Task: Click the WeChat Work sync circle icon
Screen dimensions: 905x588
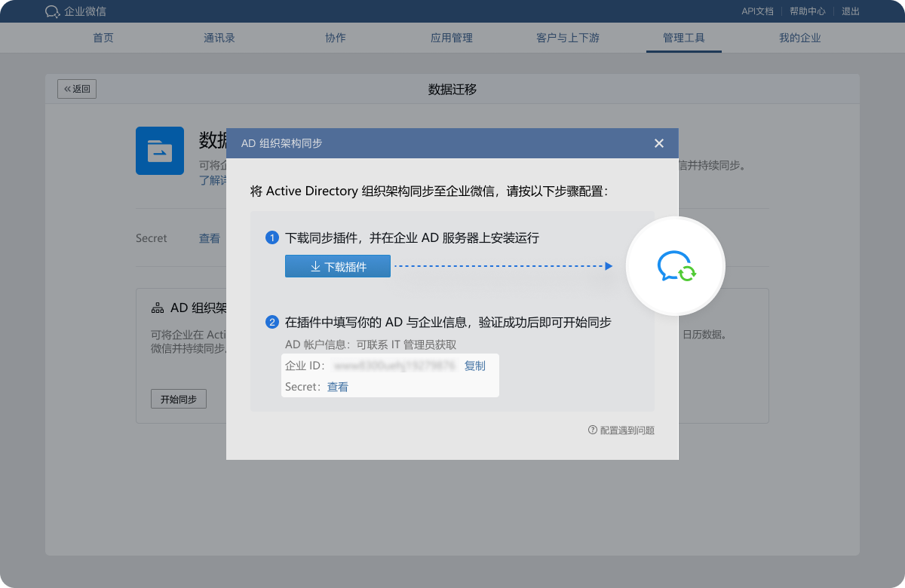Action: coord(676,266)
